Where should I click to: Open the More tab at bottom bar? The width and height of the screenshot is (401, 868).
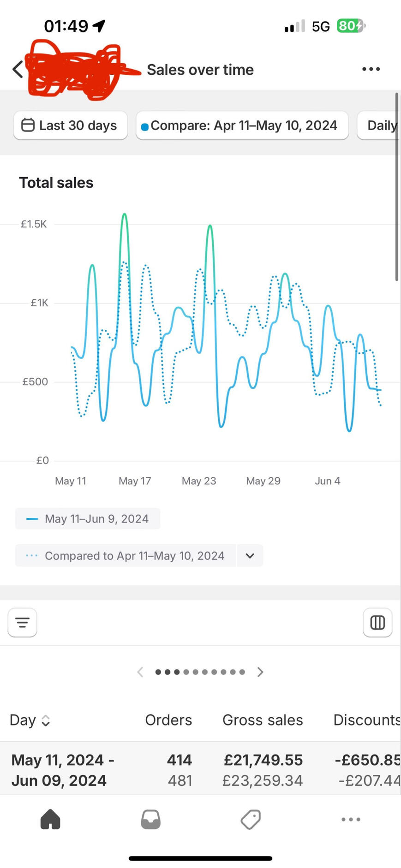(x=351, y=820)
